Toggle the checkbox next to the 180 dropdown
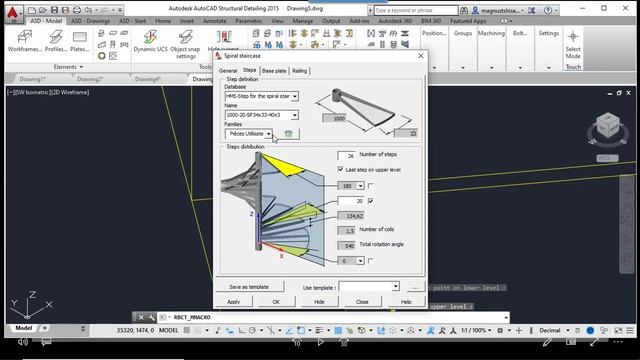This screenshot has height=360, width=640. click(x=371, y=186)
